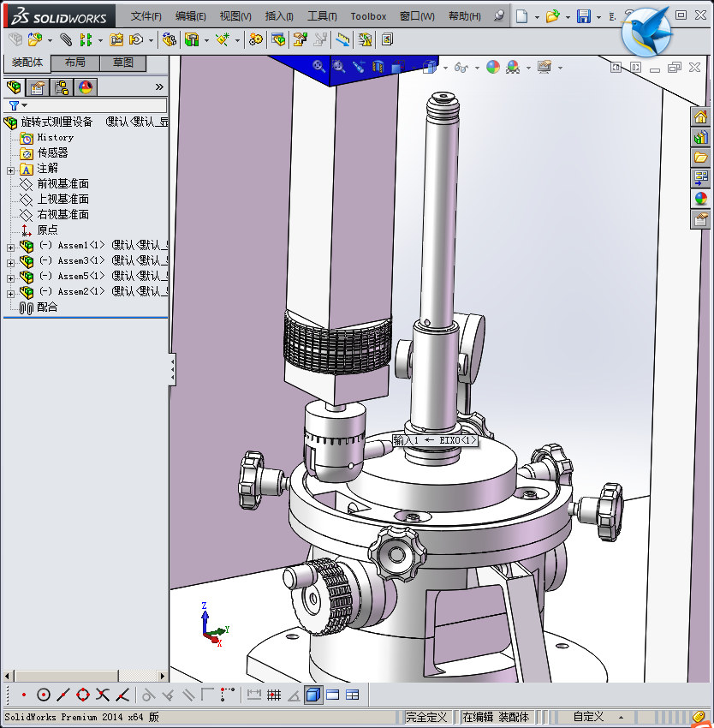714x728 pixels.
Task: Click the Clearance Verification warning icon
Action: pos(365,39)
